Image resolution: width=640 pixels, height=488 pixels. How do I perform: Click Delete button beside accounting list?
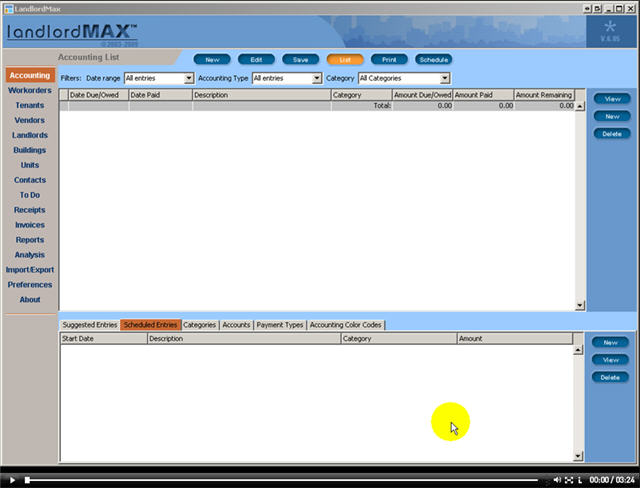[x=612, y=134]
